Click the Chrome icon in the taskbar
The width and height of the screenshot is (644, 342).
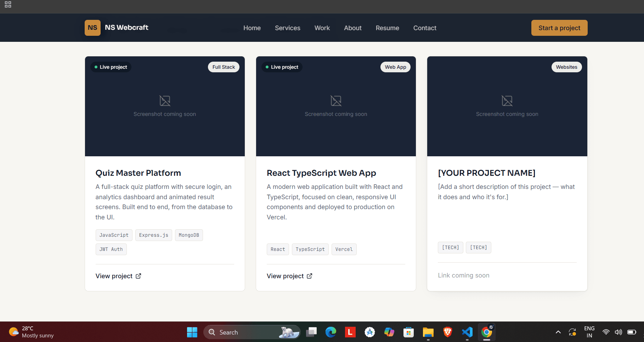point(486,332)
